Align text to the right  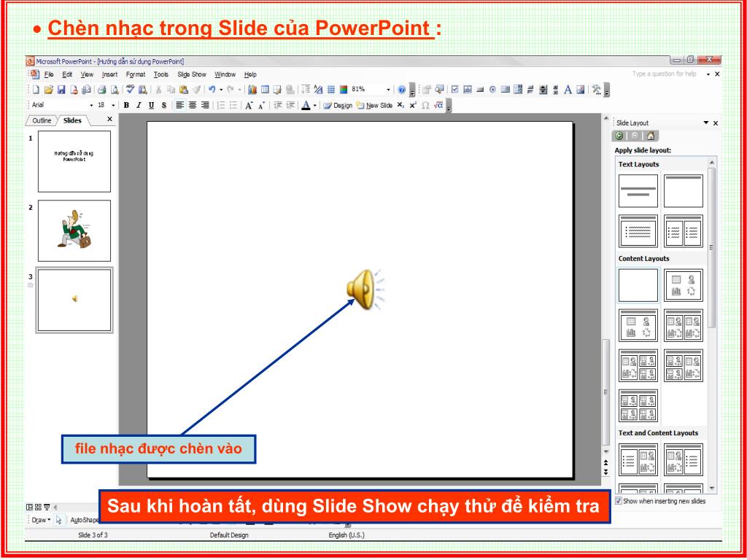pos(205,105)
